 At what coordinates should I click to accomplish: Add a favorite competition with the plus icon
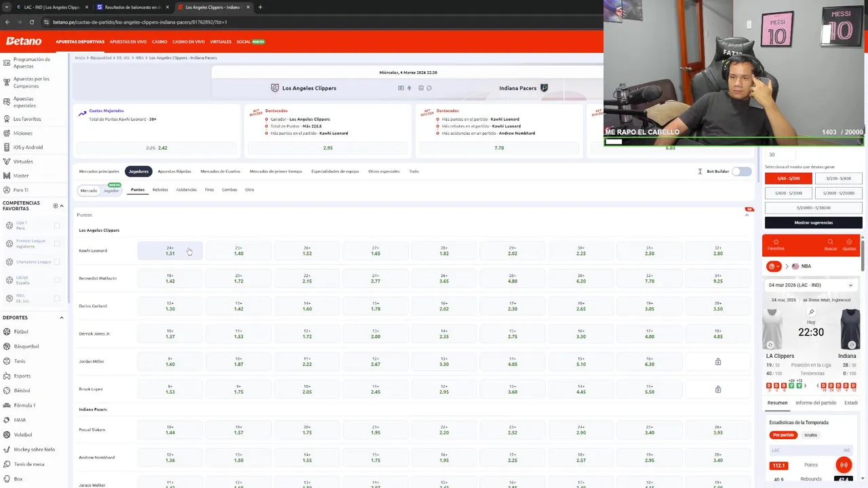point(55,206)
